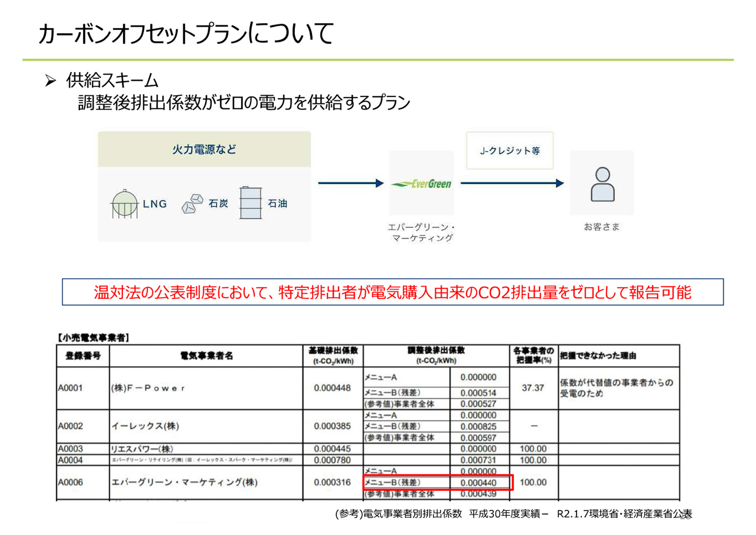
Task: Click the value 0.000514
Action: [478, 393]
